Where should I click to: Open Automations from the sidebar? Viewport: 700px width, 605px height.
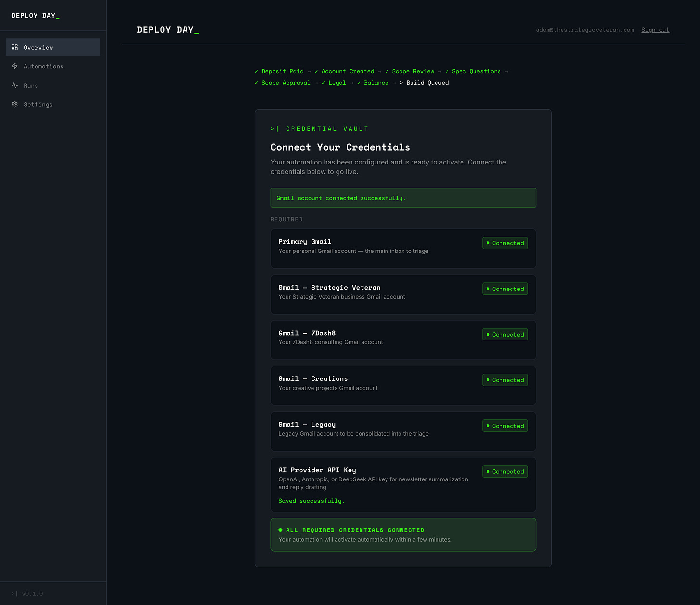53,66
